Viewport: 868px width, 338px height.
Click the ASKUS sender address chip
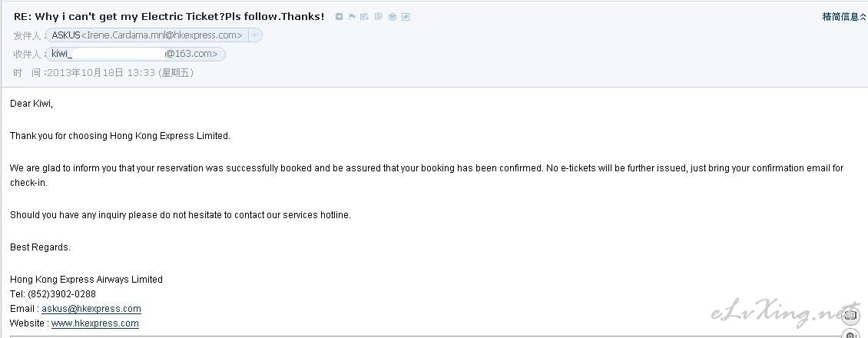pyautogui.click(x=147, y=35)
